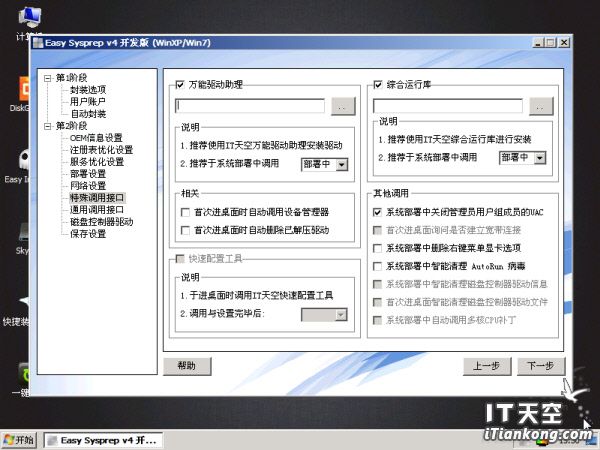This screenshot has width=600, height=450.
Task: Toggle 系统部署中自动调用多核CPU补丁 checkbox
Action: 377,320
